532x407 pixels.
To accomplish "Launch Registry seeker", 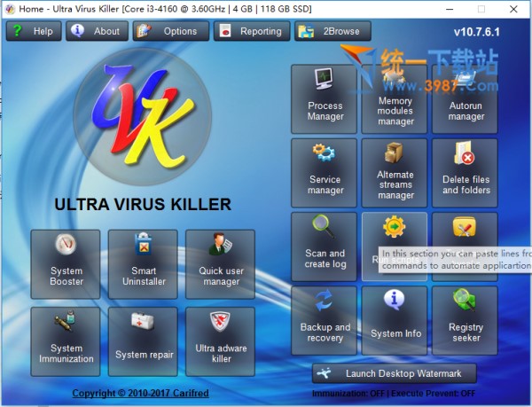I will pos(465,320).
